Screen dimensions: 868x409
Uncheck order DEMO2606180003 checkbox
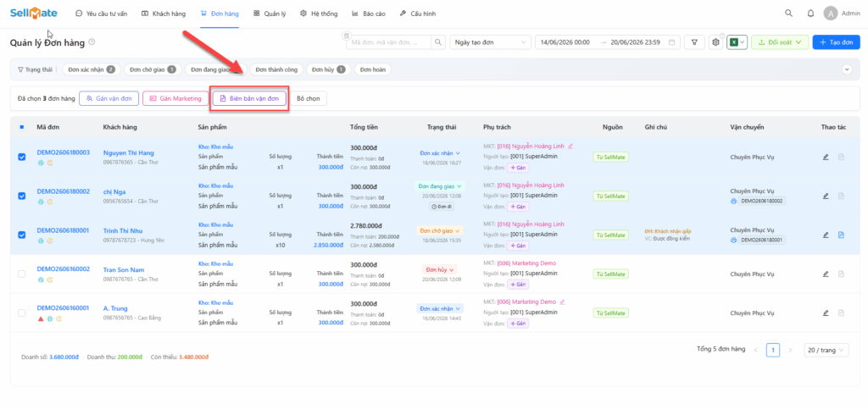[21, 157]
